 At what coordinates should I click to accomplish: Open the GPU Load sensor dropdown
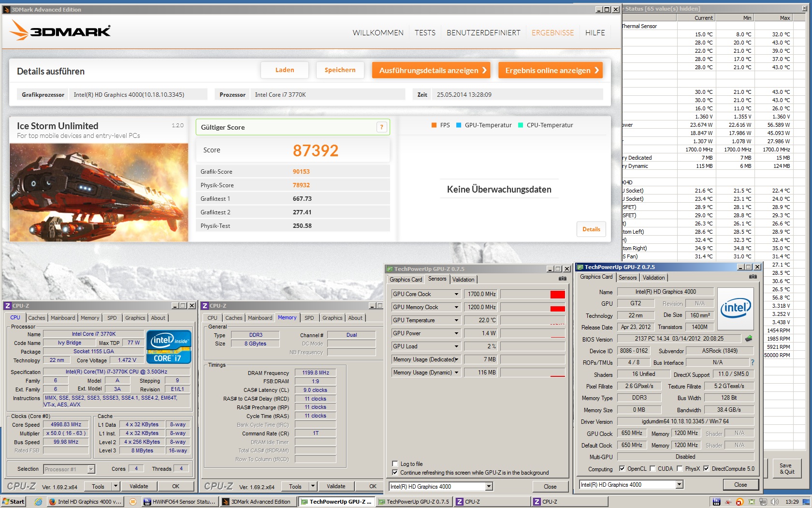[456, 346]
